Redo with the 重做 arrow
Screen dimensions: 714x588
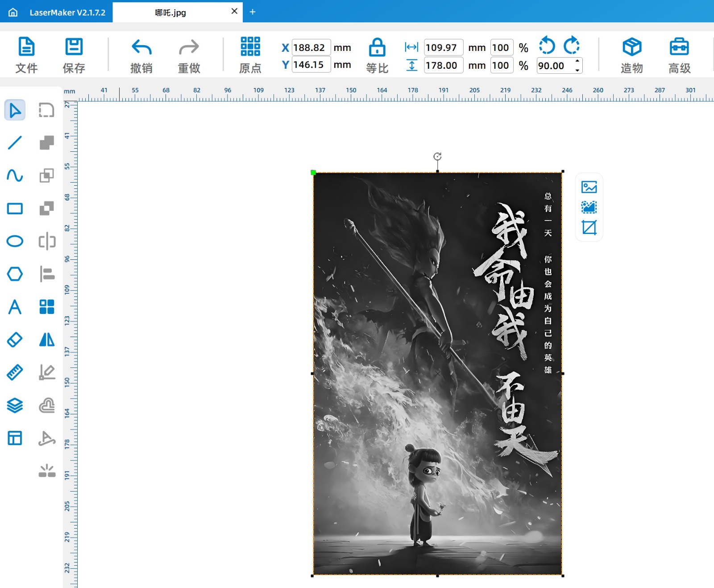tap(189, 47)
